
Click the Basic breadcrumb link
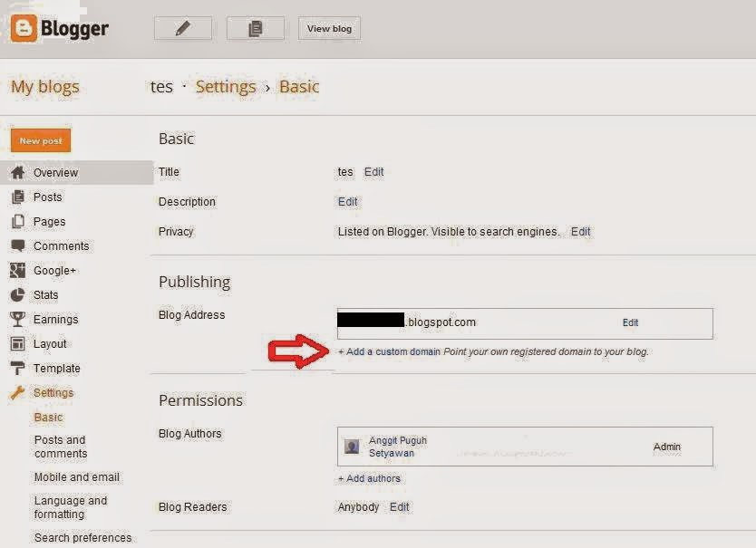coord(299,87)
